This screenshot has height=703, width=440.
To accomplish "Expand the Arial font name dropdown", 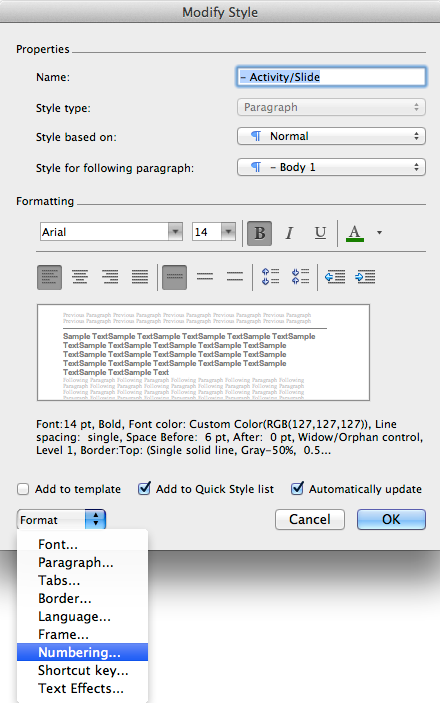I will coord(175,232).
